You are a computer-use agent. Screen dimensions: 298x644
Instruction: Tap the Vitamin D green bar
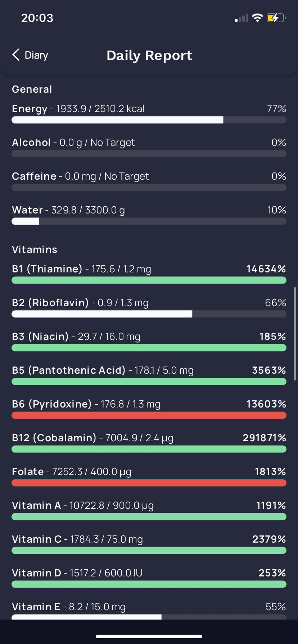coord(149,584)
